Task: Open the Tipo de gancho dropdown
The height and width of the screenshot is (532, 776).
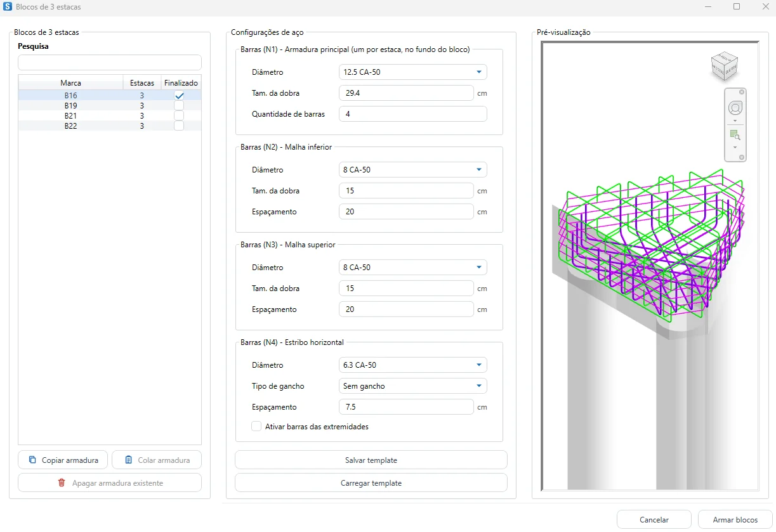Action: (413, 386)
